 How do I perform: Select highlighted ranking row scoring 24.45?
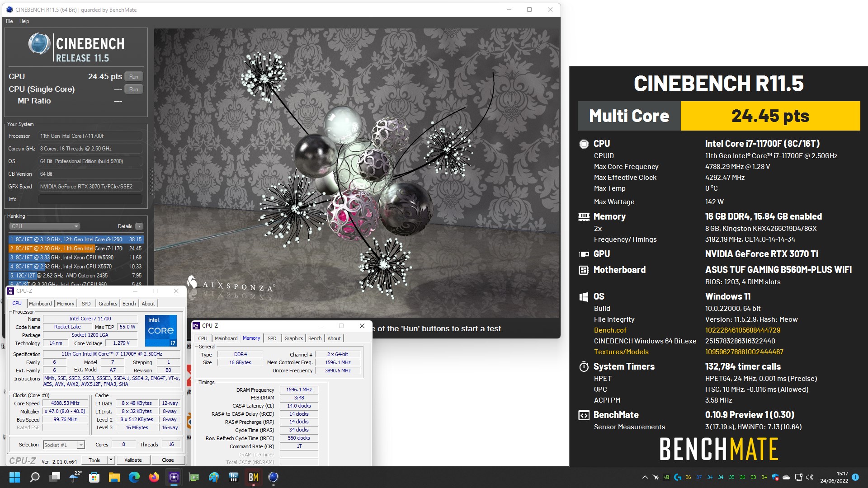coord(75,249)
